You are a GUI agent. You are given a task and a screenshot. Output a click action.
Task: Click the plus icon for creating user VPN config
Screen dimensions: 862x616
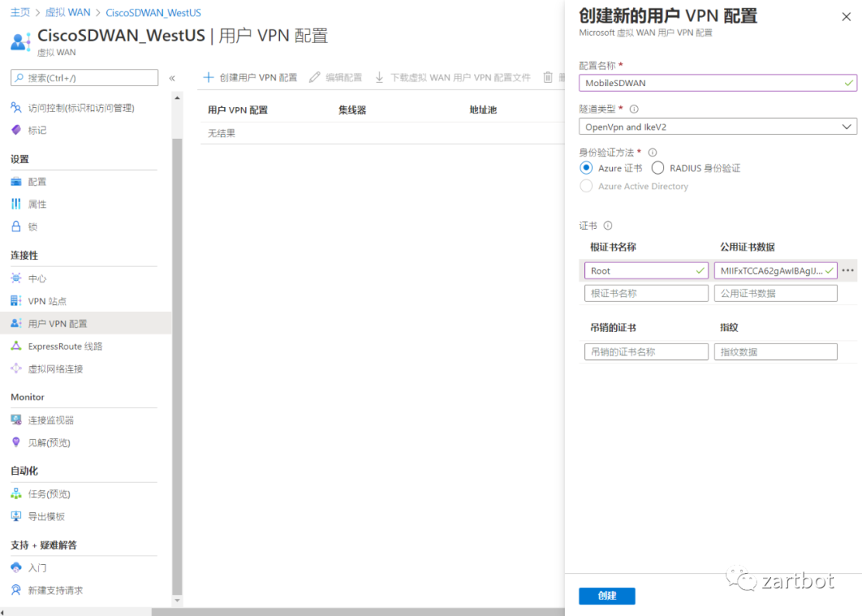click(208, 77)
